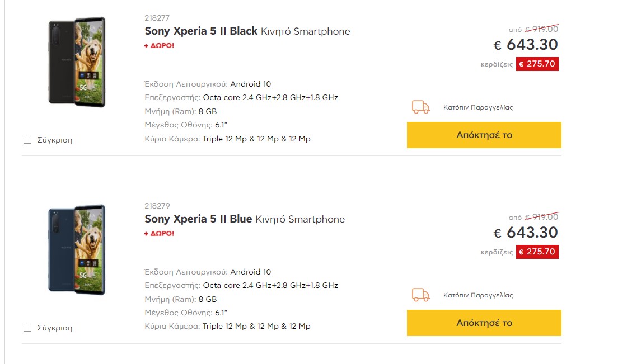
Task: Click product code 218279
Action: coord(157,206)
